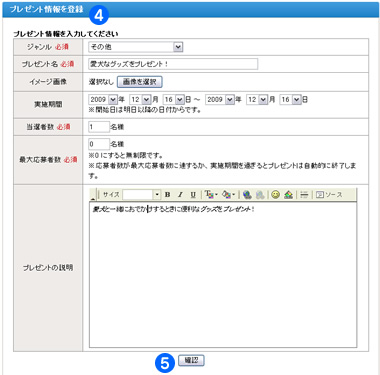Open the start year dropdown (2009)

click(x=103, y=99)
